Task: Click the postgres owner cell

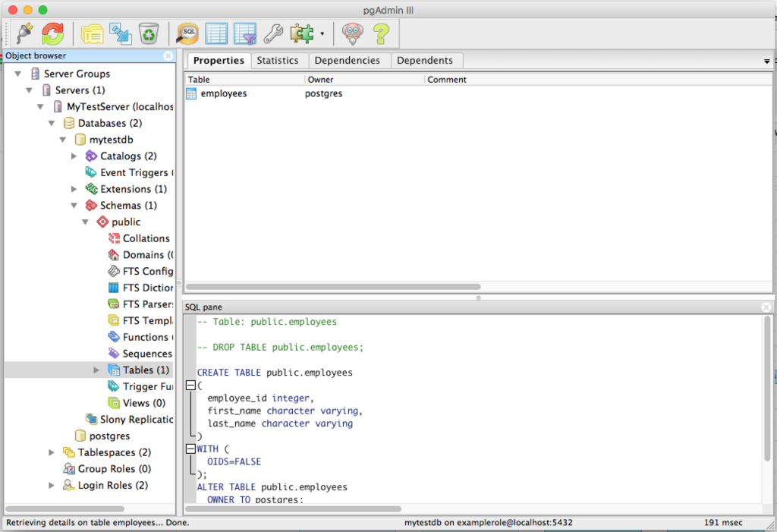Action: coord(323,93)
